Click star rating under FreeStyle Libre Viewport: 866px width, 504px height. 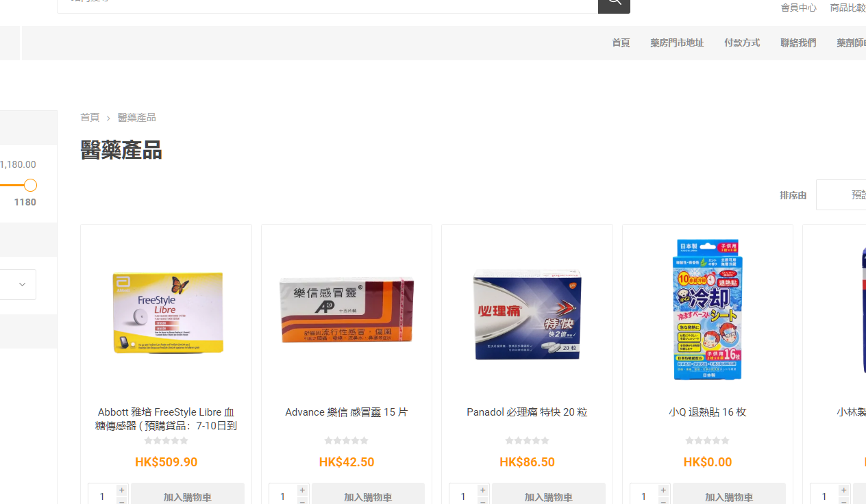click(166, 441)
